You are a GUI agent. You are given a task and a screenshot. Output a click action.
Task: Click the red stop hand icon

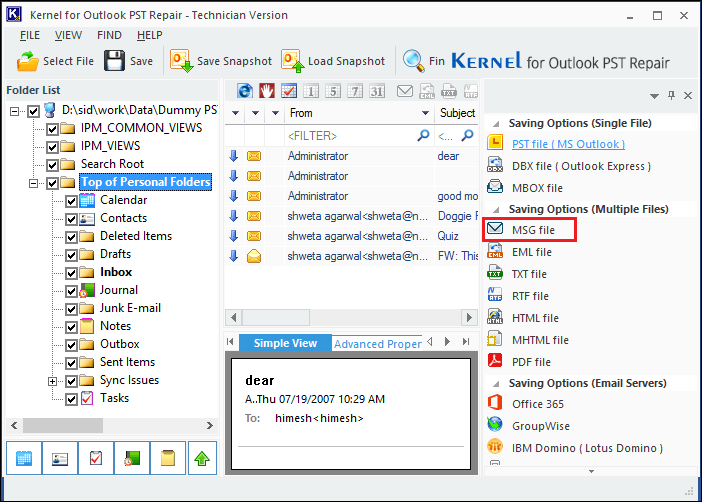267,91
